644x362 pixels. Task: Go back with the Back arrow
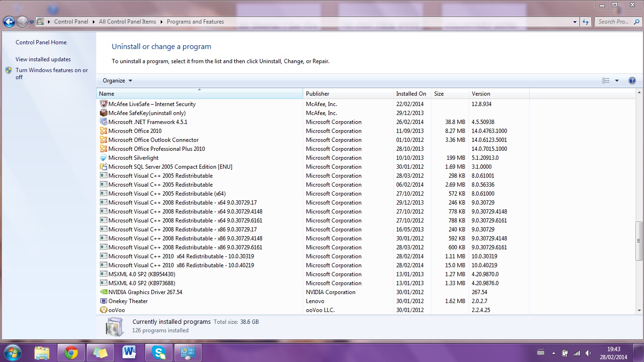click(9, 22)
